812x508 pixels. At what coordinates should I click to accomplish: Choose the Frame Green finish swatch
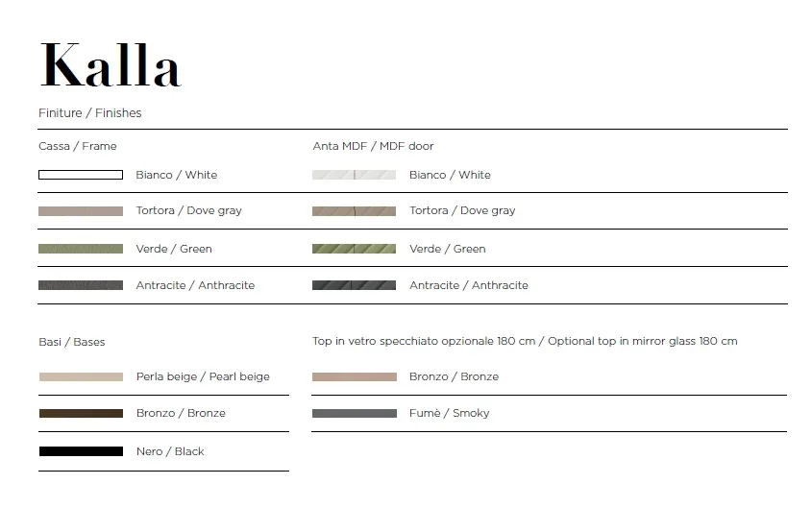[81, 249]
